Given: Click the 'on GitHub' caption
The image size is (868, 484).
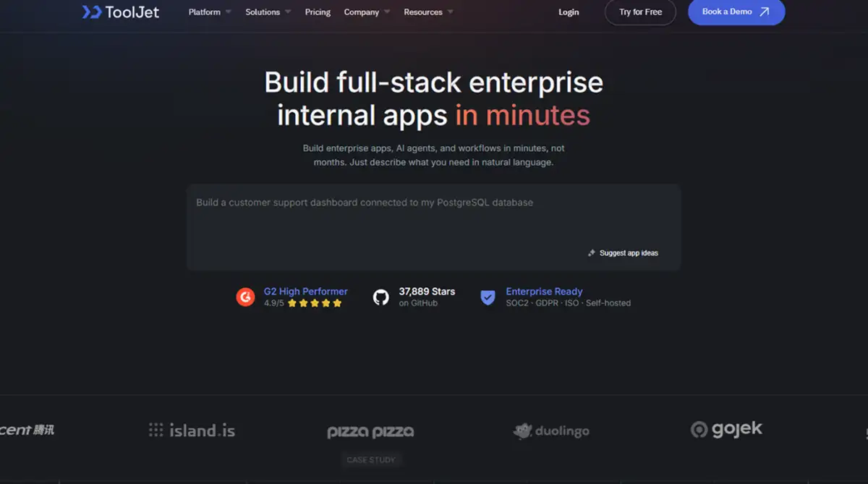Looking at the screenshot, I should click(418, 303).
